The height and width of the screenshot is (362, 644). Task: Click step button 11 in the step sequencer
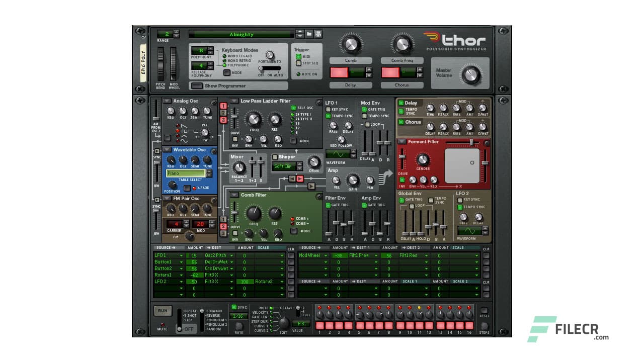[420, 325]
